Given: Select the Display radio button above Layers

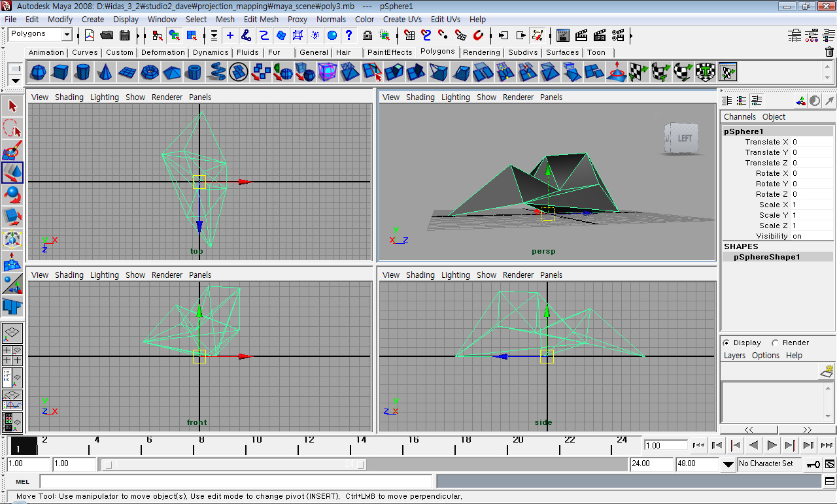Looking at the screenshot, I should coord(726,342).
